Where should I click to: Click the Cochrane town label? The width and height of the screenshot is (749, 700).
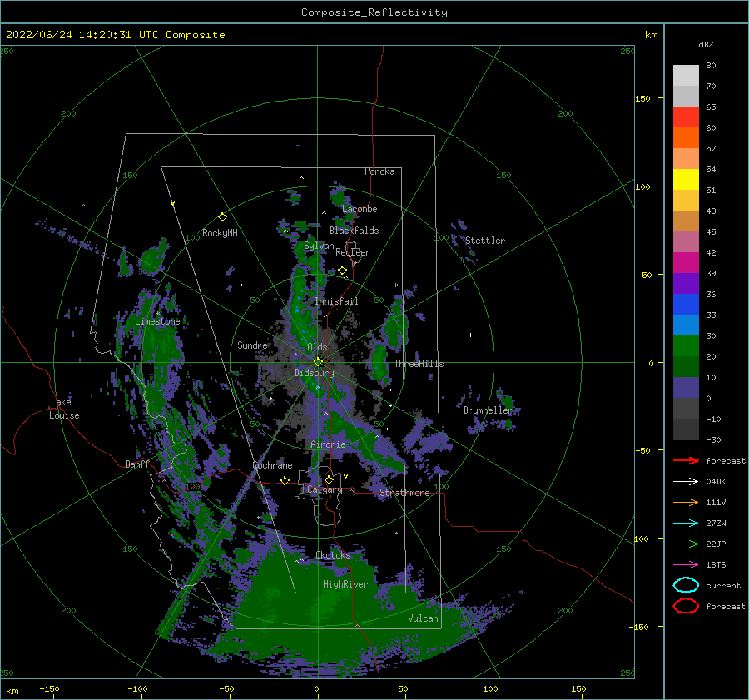pos(272,465)
